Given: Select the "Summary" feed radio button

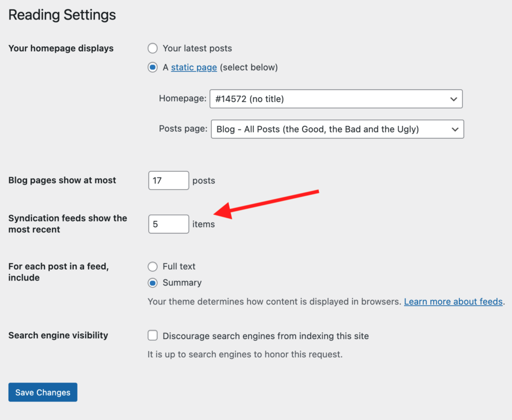Looking at the screenshot, I should pos(152,282).
